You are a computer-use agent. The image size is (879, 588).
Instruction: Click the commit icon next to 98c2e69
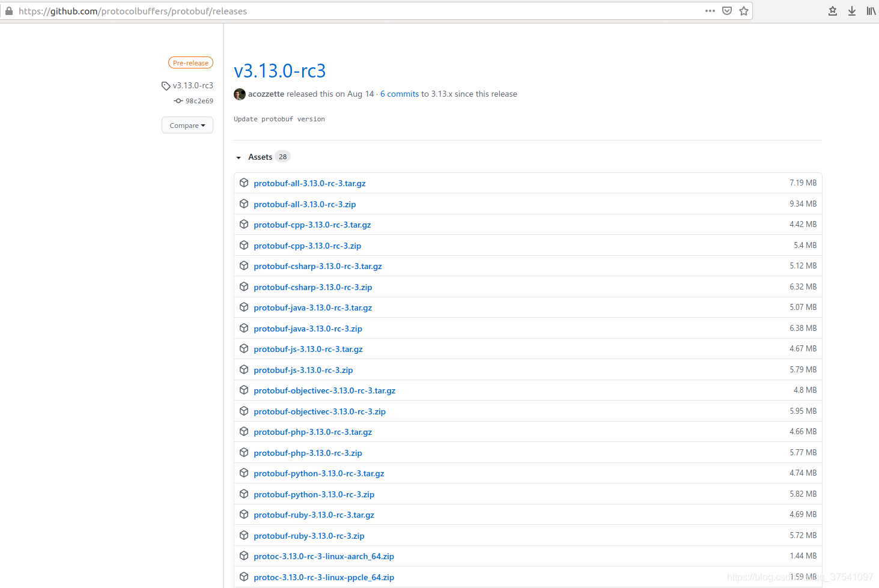178,100
